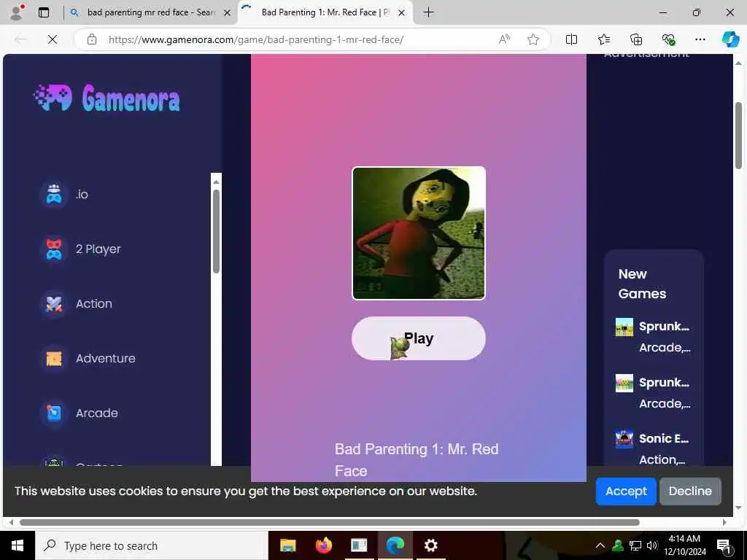Open the Adventure category link
This screenshot has height=560, width=747.
tap(105, 359)
